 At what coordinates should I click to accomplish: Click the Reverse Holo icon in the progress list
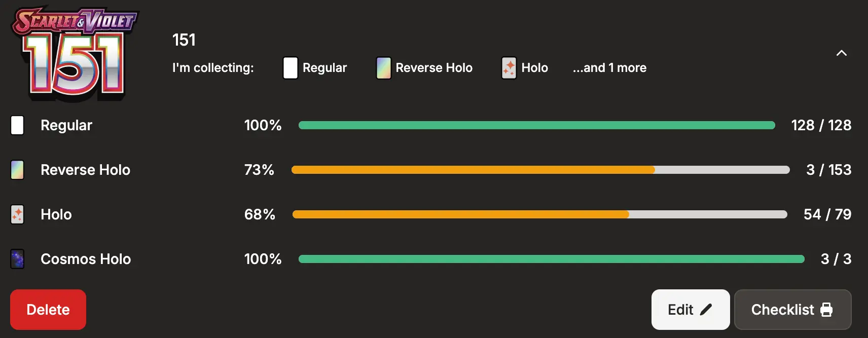click(17, 170)
